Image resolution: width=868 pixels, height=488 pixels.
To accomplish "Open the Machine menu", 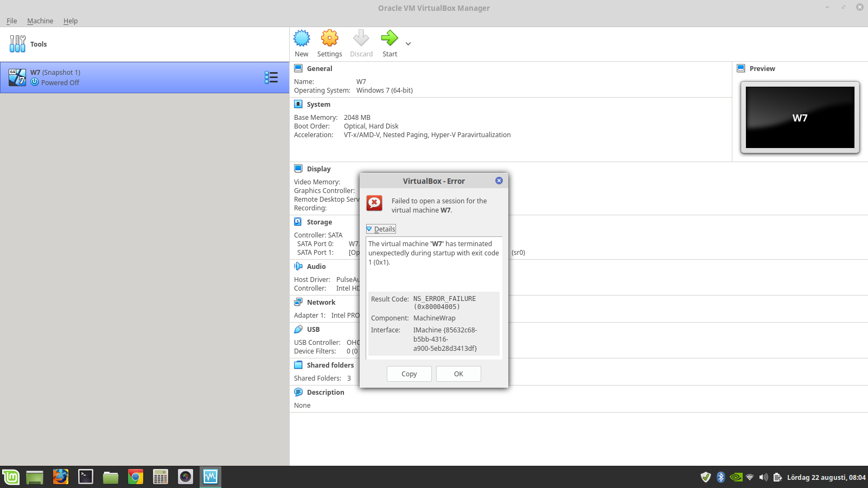I will 40,21.
